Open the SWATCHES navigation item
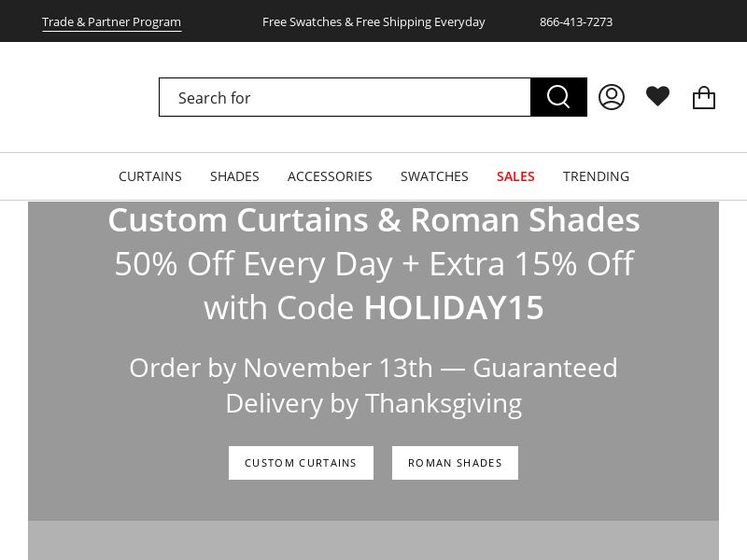747x560 pixels. [x=434, y=175]
